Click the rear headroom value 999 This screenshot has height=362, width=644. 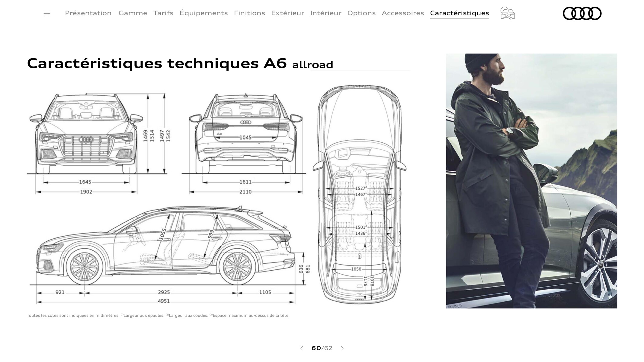pyautogui.click(x=211, y=234)
